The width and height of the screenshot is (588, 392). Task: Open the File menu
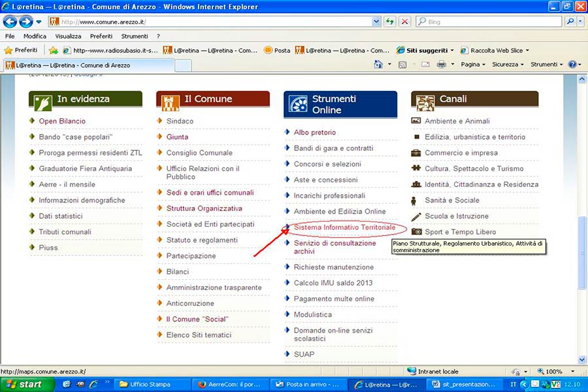(x=10, y=36)
